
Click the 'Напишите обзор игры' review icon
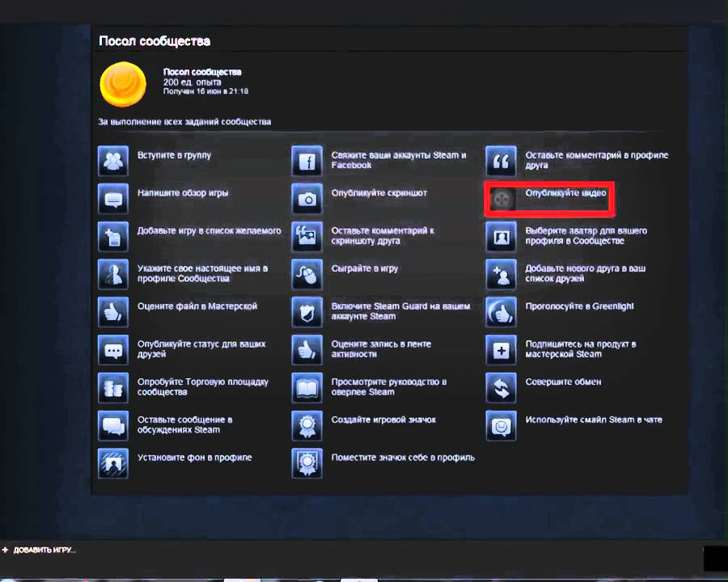(x=112, y=199)
